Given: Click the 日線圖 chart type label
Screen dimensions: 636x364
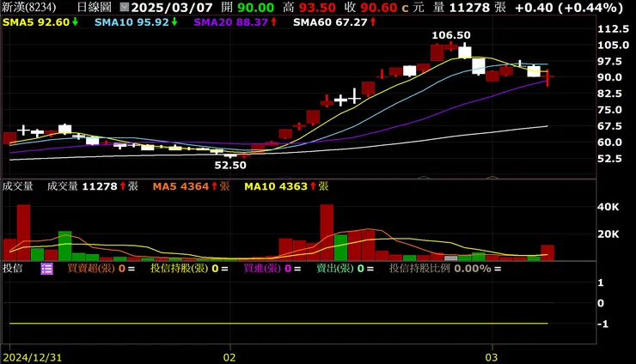Looking at the screenshot, I should (94, 7).
